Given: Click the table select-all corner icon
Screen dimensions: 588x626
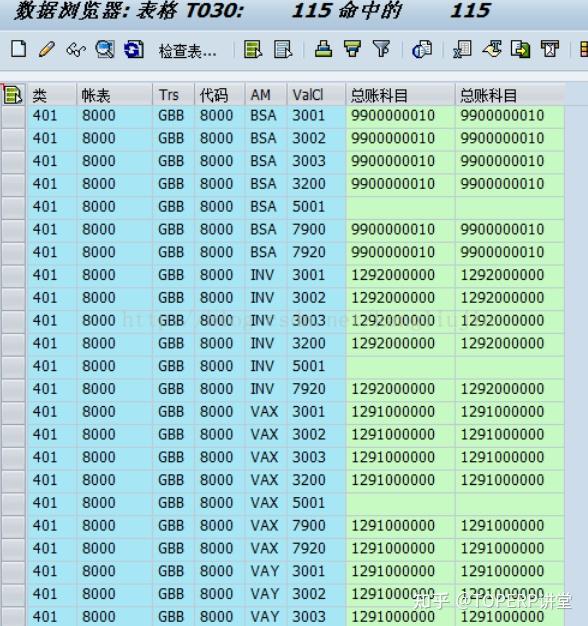Looking at the screenshot, I should [13, 95].
